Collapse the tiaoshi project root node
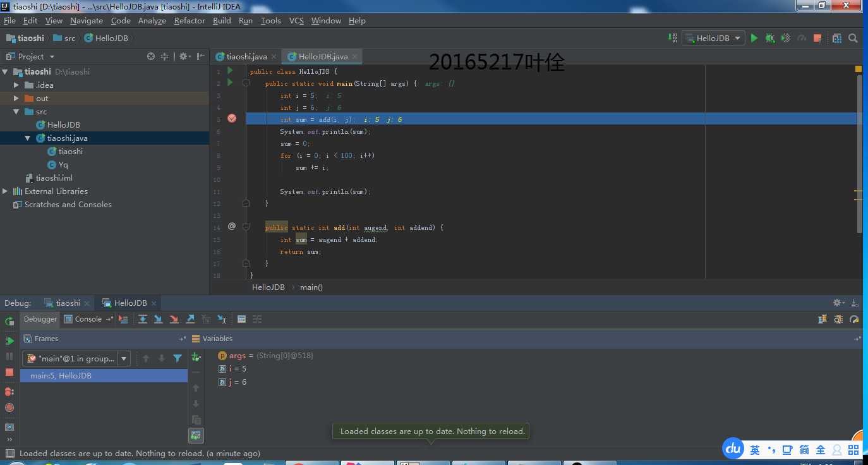Viewport: 868px width, 465px height. pyautogui.click(x=6, y=71)
